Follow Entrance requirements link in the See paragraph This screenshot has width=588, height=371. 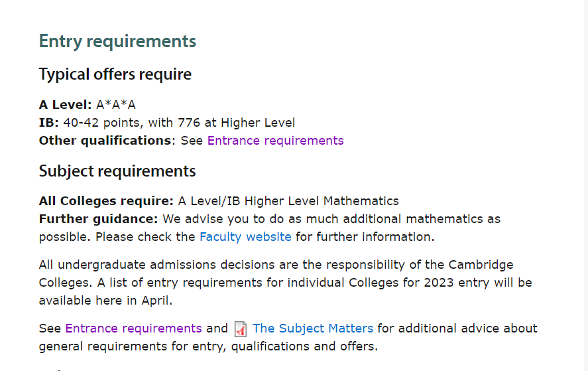click(x=133, y=329)
